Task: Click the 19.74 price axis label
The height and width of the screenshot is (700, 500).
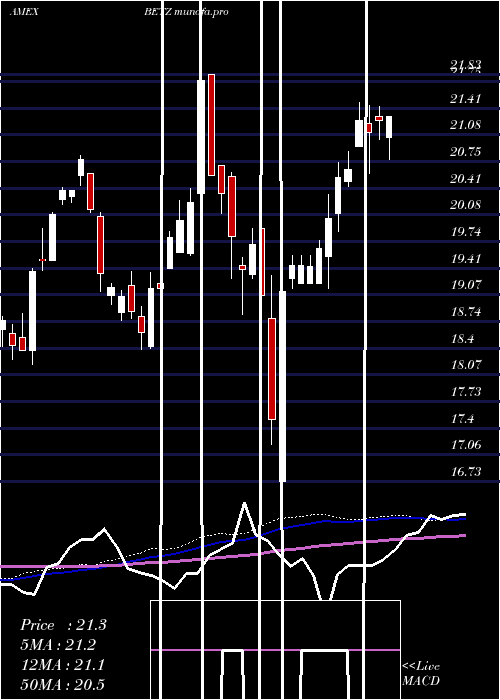Action: 466,232
